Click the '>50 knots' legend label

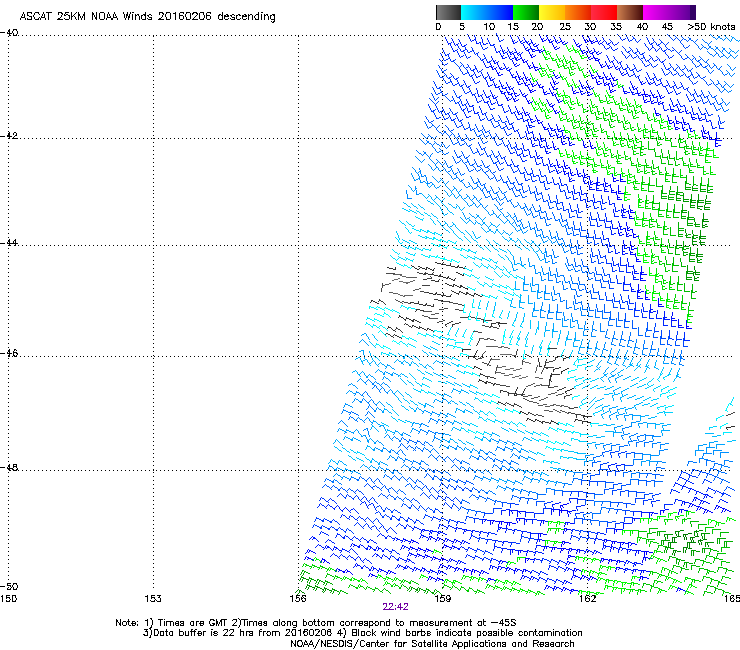pyautogui.click(x=711, y=27)
